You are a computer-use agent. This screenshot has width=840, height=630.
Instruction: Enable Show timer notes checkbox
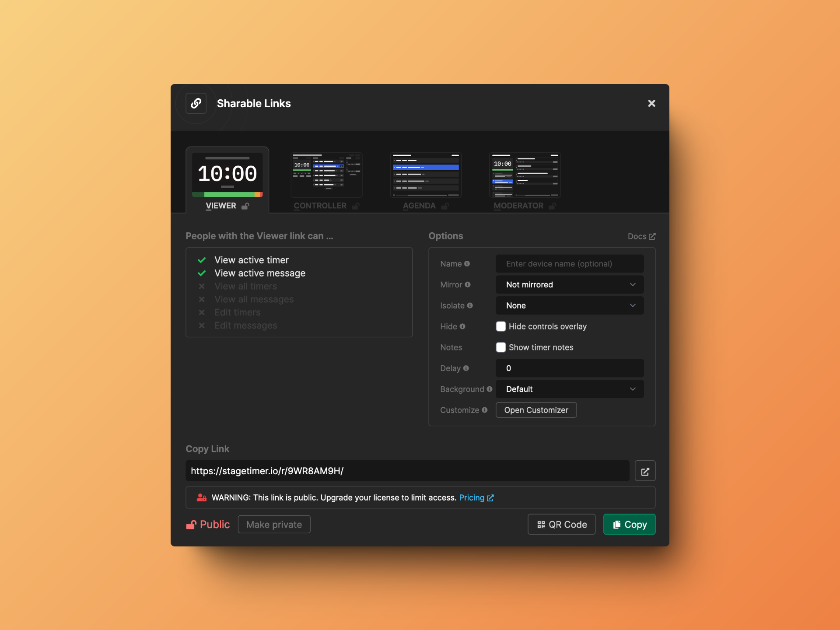pyautogui.click(x=500, y=347)
